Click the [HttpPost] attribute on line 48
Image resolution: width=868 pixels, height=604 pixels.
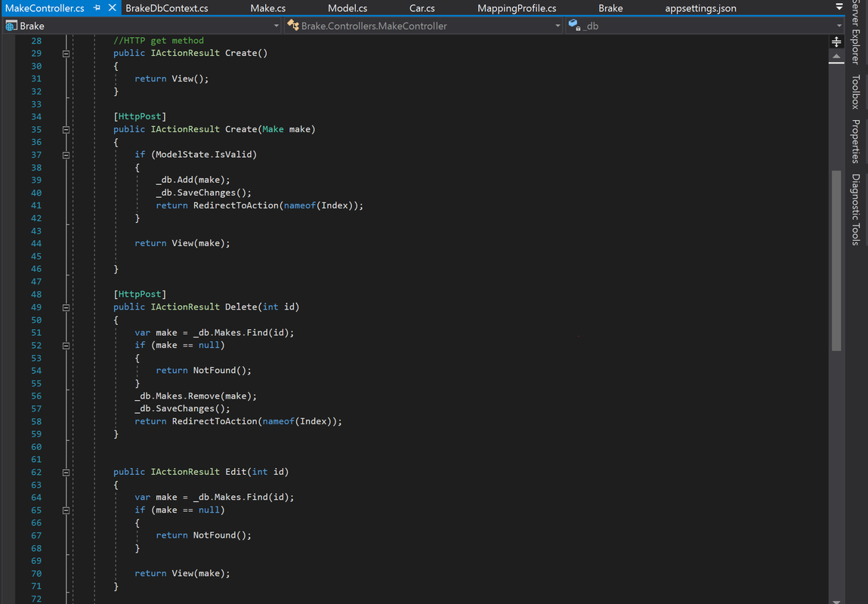point(140,294)
